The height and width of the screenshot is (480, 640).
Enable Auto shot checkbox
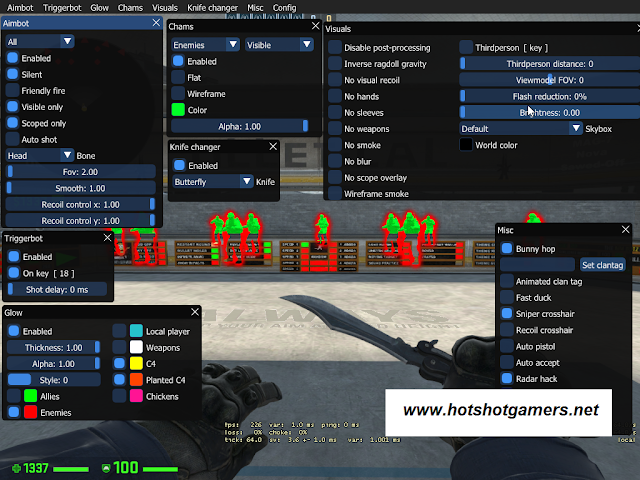click(13, 140)
